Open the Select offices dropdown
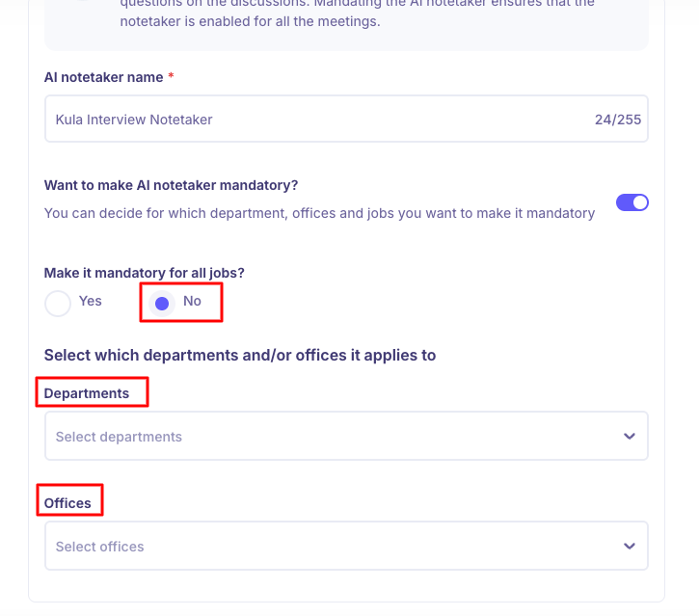 pos(328,547)
